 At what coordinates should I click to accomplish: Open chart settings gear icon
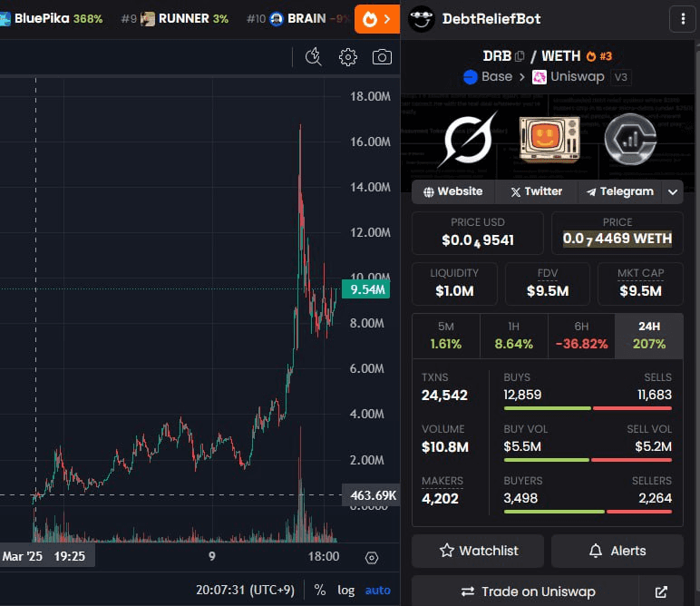click(x=347, y=57)
